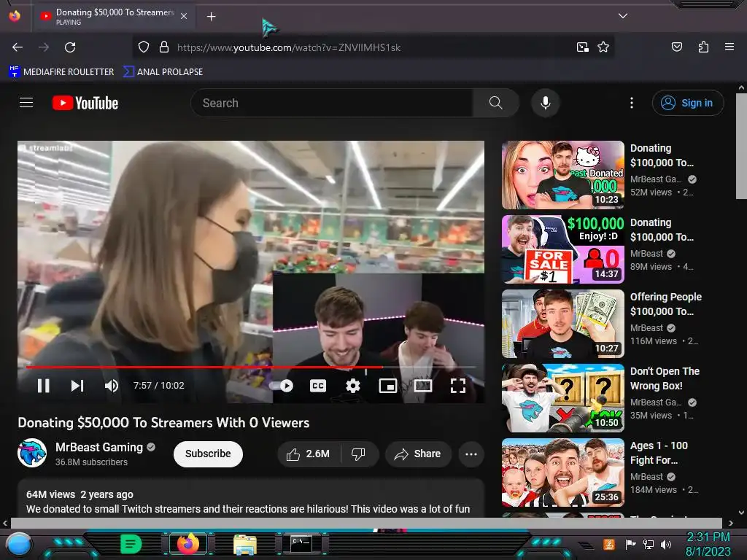Bookmark this page with star icon

coord(603,47)
